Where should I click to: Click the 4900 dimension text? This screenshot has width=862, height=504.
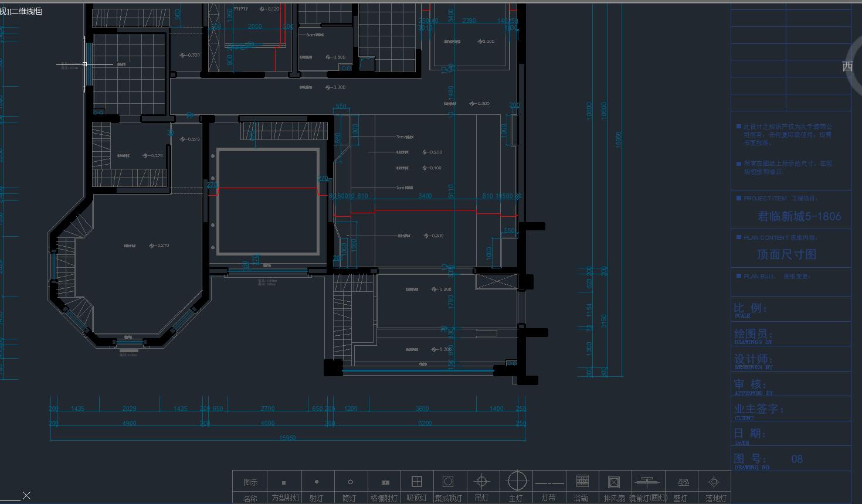click(x=129, y=423)
